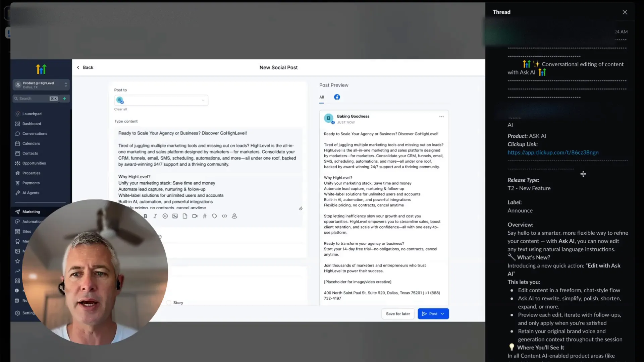Expand the Post button dropdown arrow
The width and height of the screenshot is (644, 362).
443,314
